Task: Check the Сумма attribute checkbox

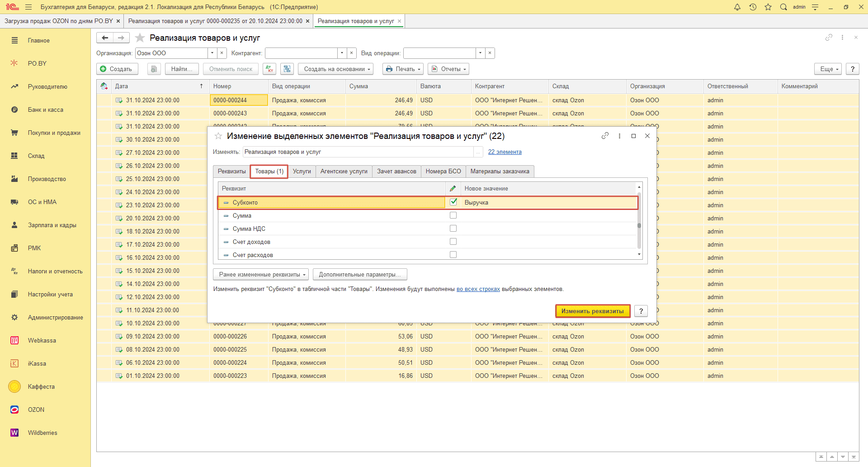Action: 453,215
